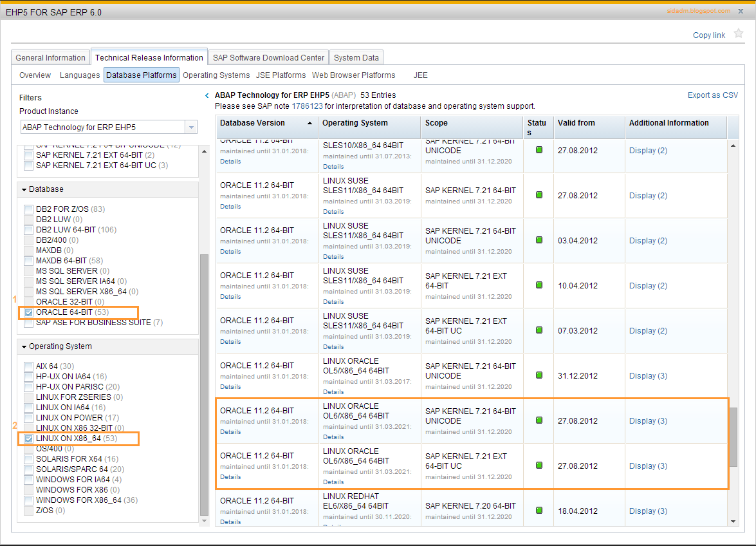Click green status indicator on first table row

click(x=540, y=150)
